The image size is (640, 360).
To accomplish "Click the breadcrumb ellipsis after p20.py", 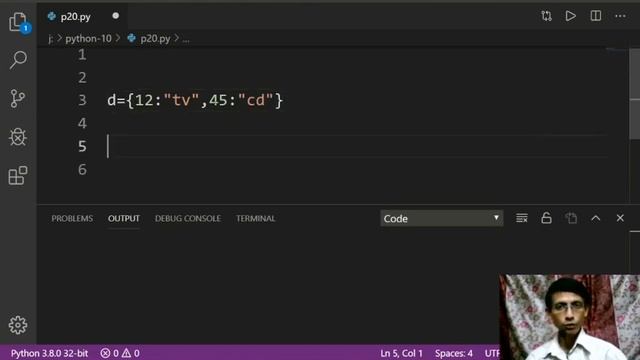I will click(x=186, y=39).
